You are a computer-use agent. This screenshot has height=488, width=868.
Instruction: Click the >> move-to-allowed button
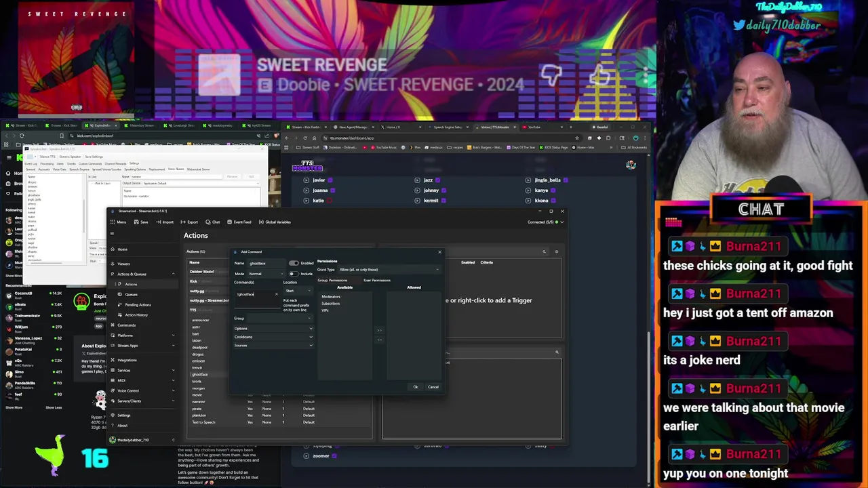click(379, 330)
